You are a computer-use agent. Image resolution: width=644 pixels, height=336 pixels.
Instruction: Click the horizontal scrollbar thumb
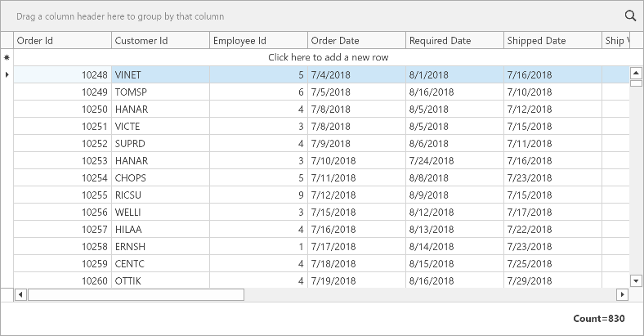[136, 294]
